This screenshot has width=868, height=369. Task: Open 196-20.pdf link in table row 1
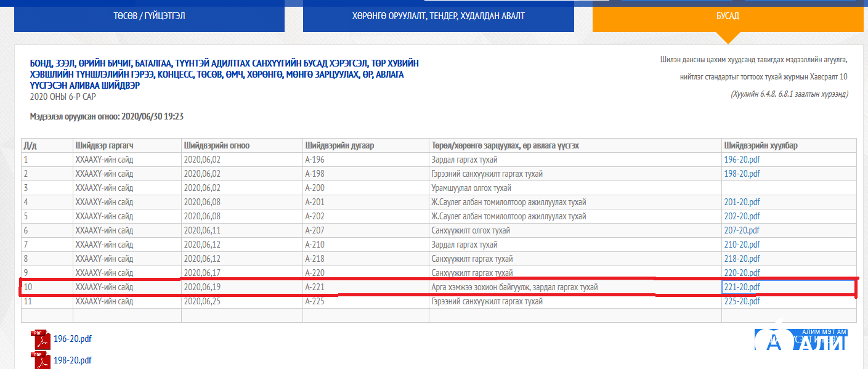(742, 160)
